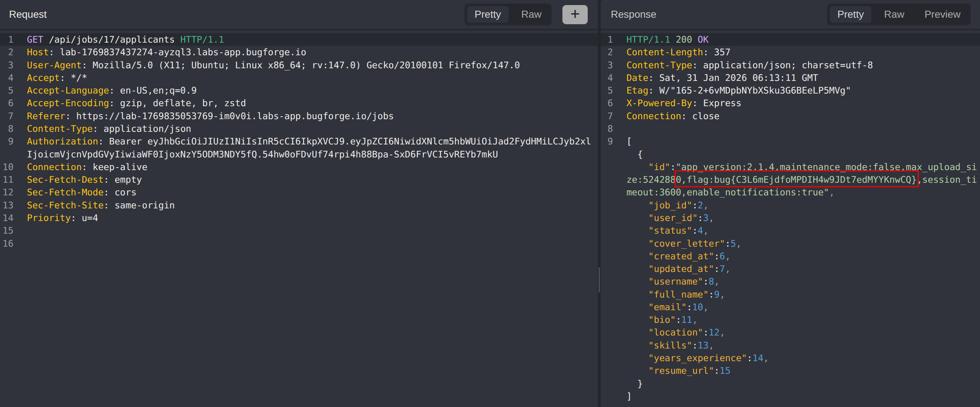Click the Request panel title
The width and height of the screenshot is (980, 407).
point(28,14)
